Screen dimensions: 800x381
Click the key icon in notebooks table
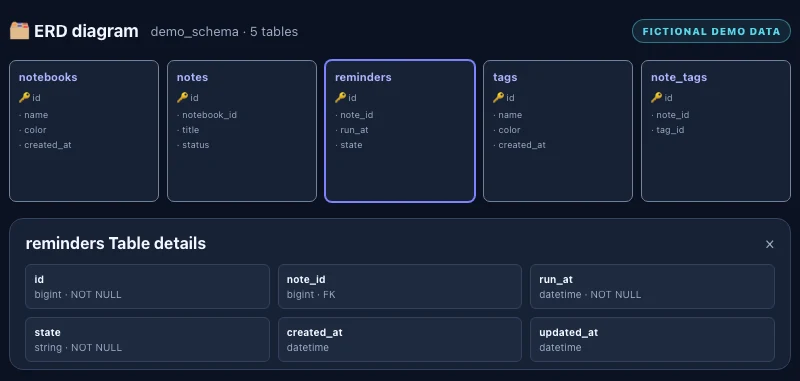[x=24, y=97]
